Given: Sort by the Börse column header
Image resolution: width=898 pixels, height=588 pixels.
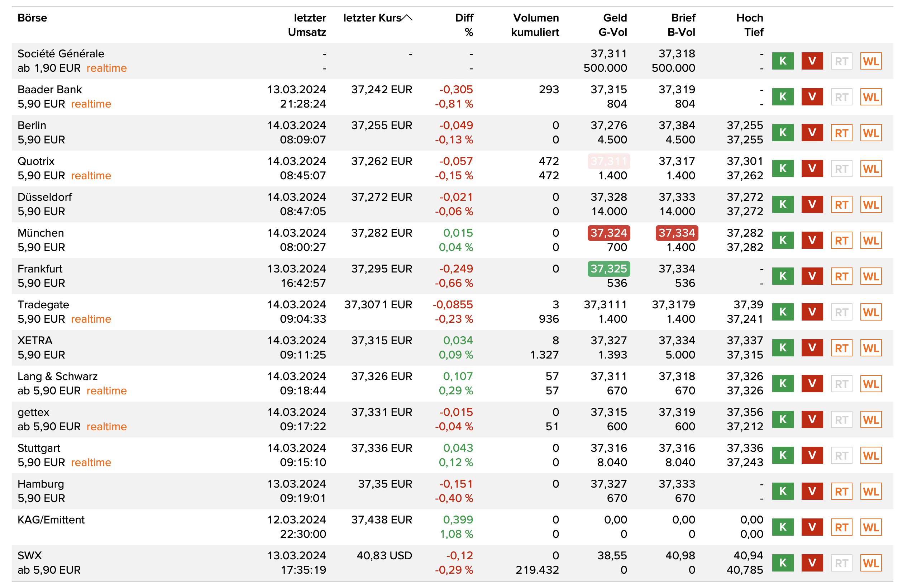Looking at the screenshot, I should (33, 18).
